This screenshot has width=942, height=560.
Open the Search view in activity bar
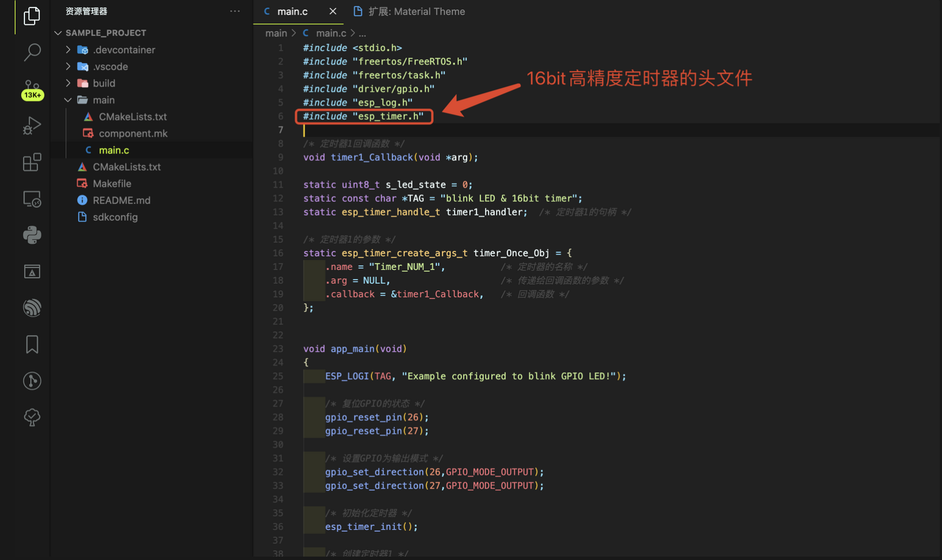pos(32,52)
